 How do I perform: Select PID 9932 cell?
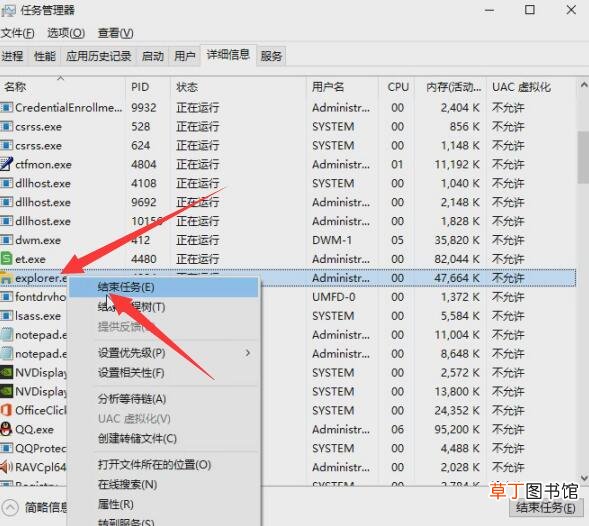coord(144,107)
